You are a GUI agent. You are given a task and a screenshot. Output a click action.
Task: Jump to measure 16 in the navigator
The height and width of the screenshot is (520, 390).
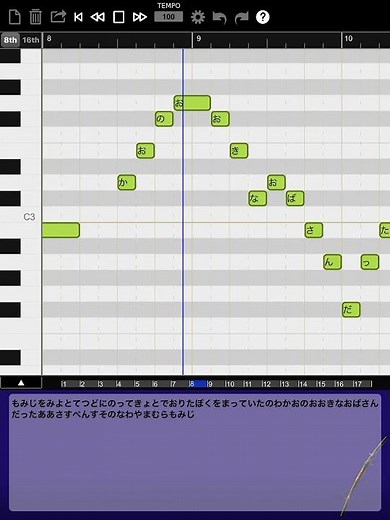point(339,384)
